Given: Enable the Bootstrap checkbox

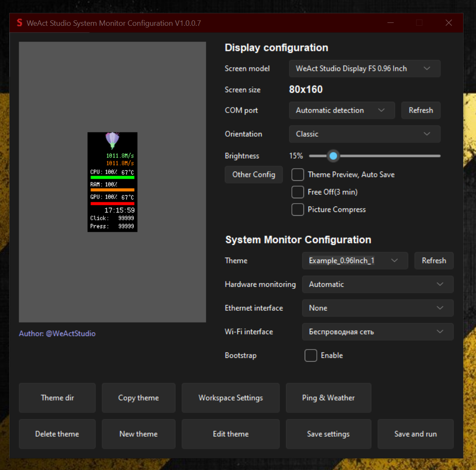Looking at the screenshot, I should (x=311, y=355).
